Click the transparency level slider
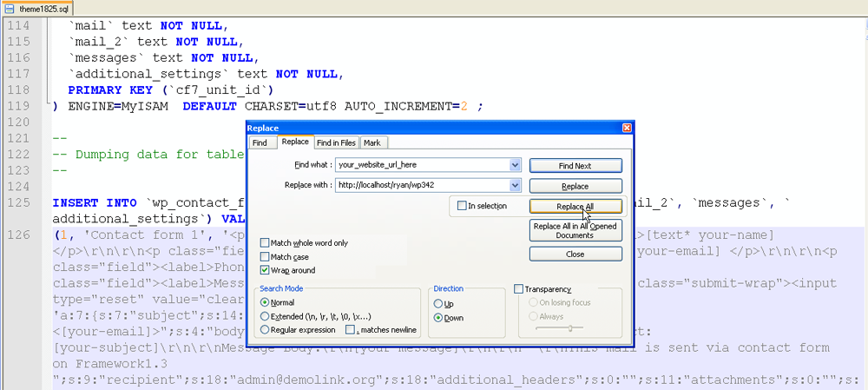The height and width of the screenshot is (390, 868). (569, 329)
